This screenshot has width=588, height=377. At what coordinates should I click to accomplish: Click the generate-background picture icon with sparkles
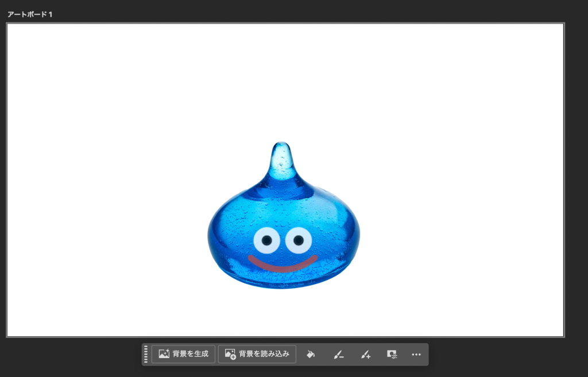pos(164,354)
